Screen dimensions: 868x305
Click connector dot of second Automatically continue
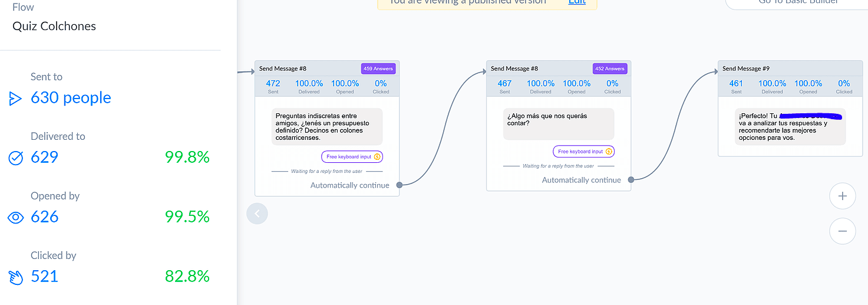pos(631,180)
